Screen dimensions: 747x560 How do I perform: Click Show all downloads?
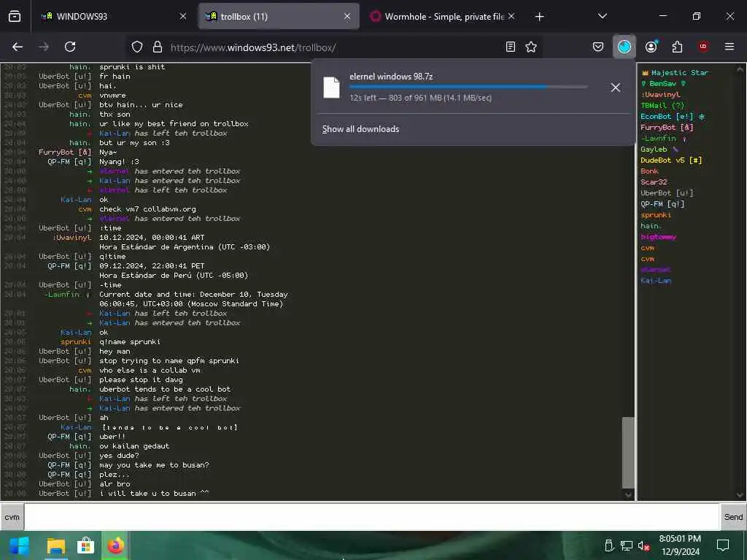(360, 129)
